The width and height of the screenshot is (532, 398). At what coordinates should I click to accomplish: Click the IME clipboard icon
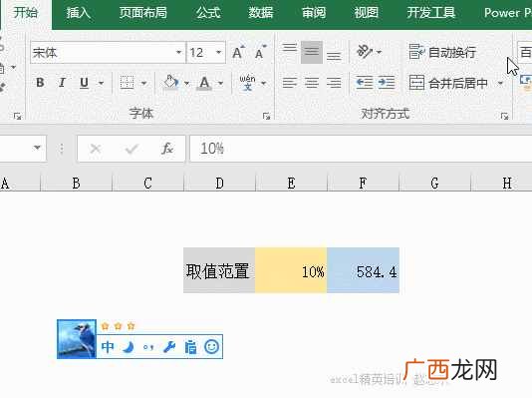pos(190,347)
